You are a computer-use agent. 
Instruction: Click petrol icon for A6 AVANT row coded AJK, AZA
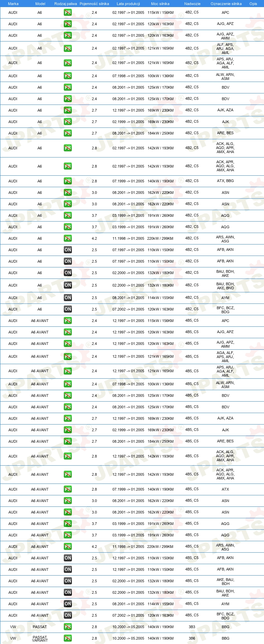coord(68,418)
